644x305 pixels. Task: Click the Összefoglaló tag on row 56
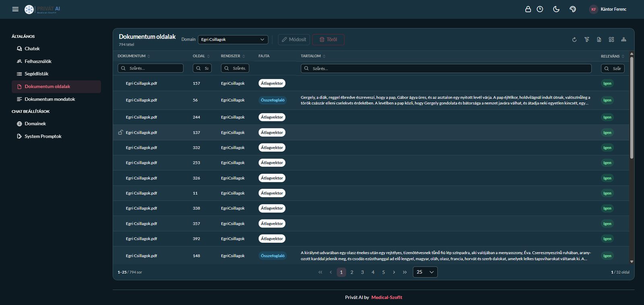tap(272, 100)
